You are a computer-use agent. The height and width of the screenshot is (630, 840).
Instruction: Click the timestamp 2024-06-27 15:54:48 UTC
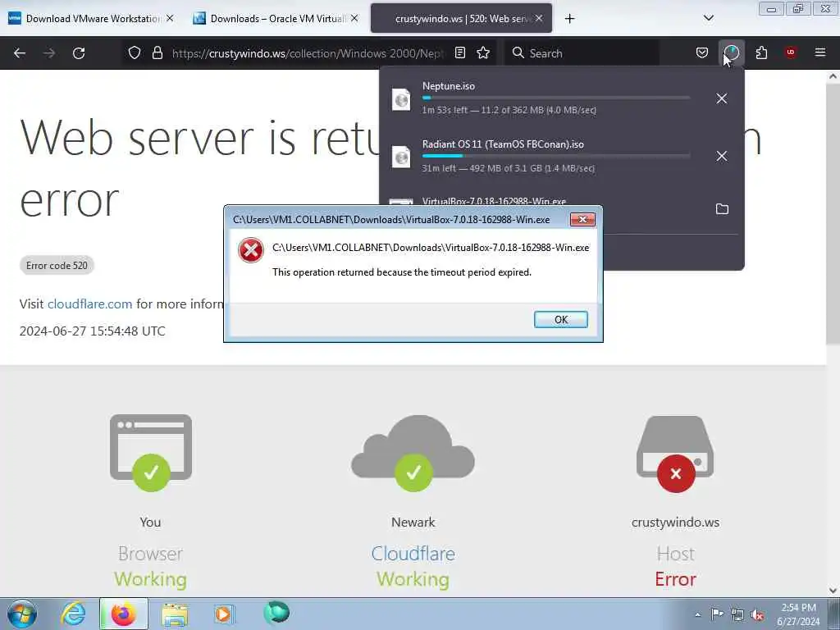coord(92,331)
